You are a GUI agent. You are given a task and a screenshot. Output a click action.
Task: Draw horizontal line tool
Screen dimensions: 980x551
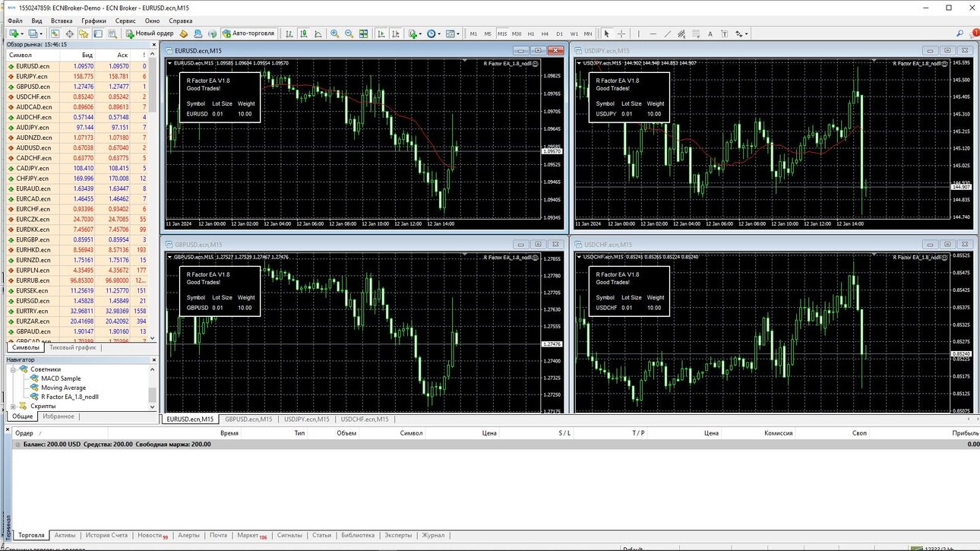[x=653, y=33]
